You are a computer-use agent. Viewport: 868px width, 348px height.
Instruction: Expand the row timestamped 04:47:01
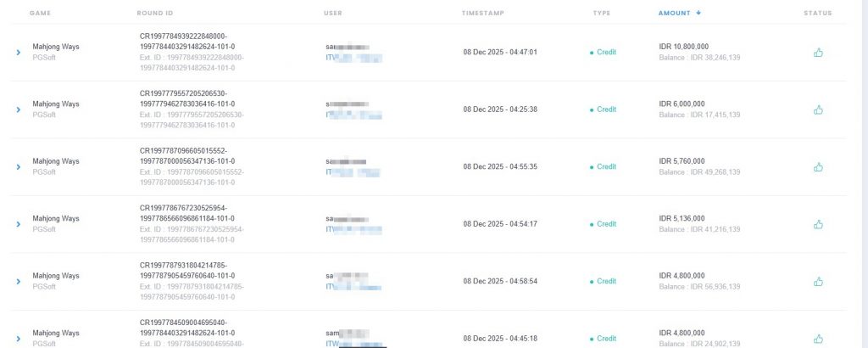[18, 53]
